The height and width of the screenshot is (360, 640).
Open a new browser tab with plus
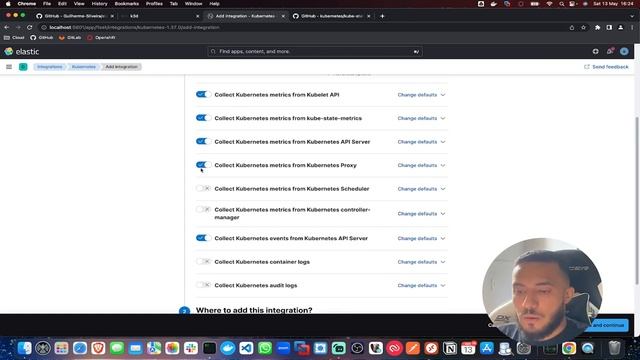pos(382,16)
